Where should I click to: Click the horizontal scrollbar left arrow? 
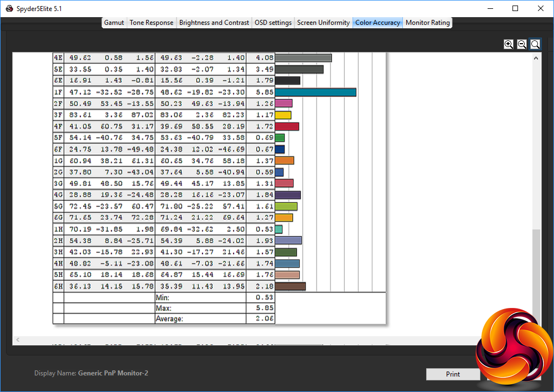17,339
